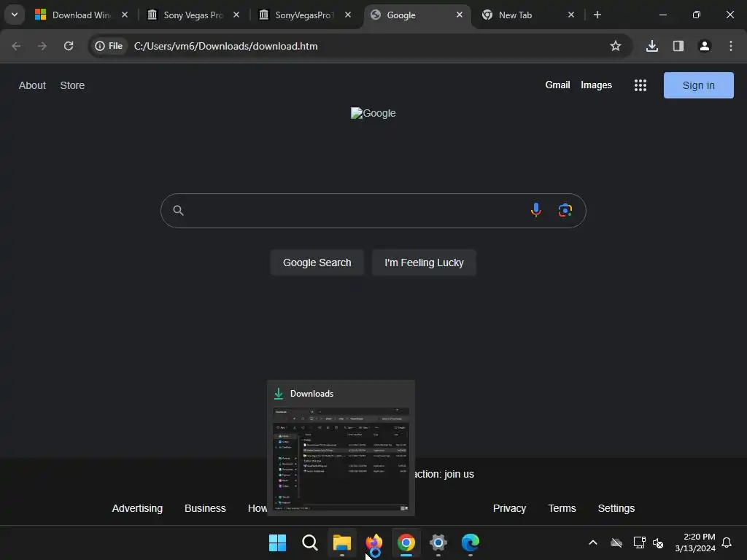Viewport: 747px width, 560px height.
Task: Reload the current page
Action: click(69, 46)
